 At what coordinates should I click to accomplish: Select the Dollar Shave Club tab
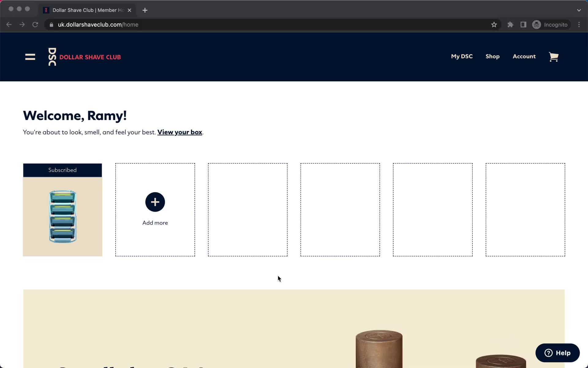(x=87, y=10)
